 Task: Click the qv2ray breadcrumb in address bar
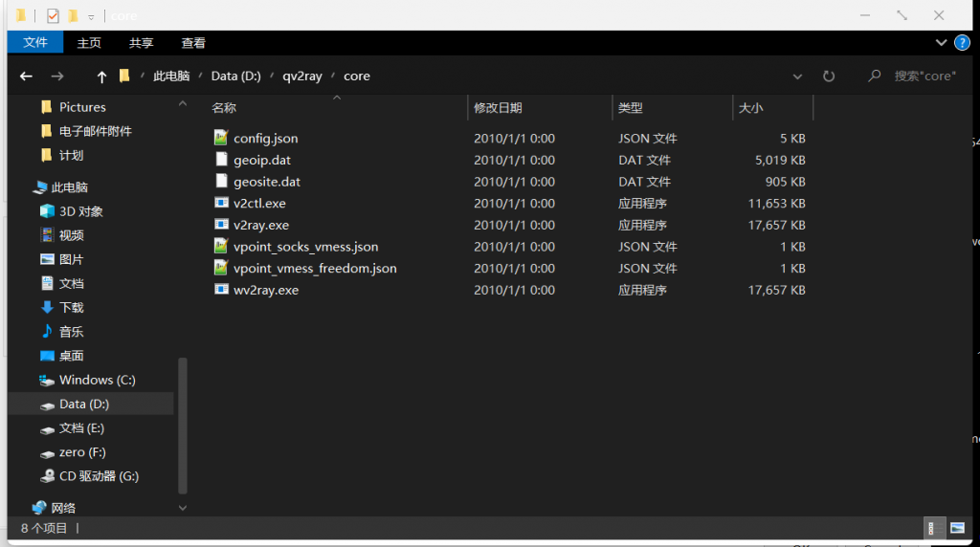click(301, 77)
